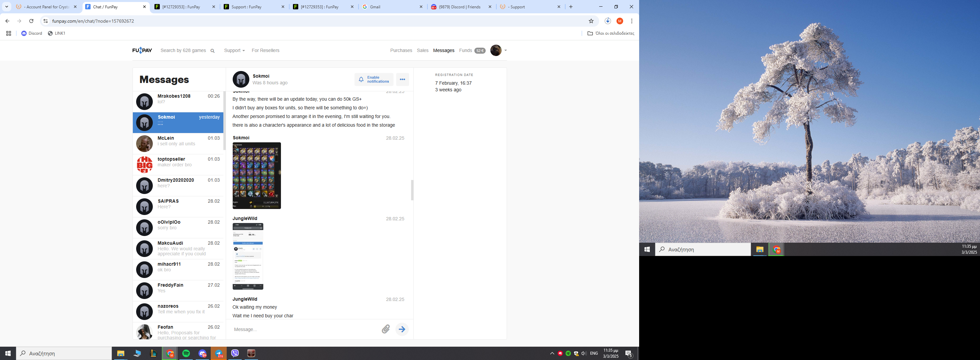The width and height of the screenshot is (980, 360).
Task: Click the FunPay logo
Action: point(142,50)
